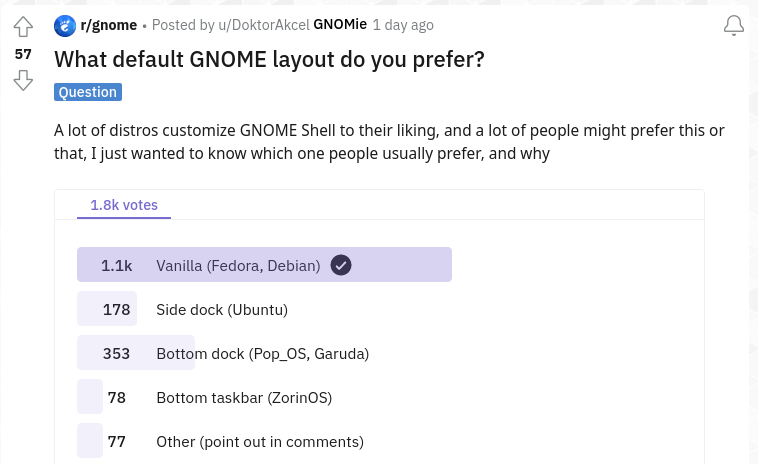Image resolution: width=758 pixels, height=464 pixels.
Task: Click the post title heading
Action: pos(269,59)
